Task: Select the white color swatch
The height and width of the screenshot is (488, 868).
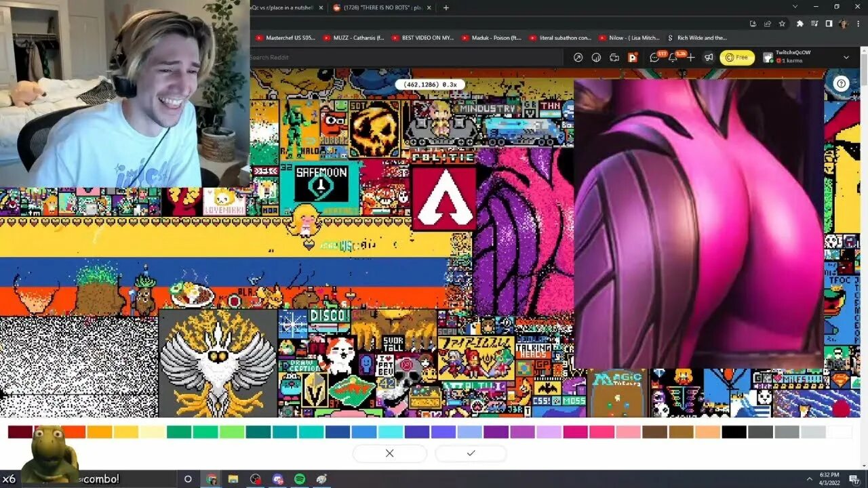Action: point(840,432)
